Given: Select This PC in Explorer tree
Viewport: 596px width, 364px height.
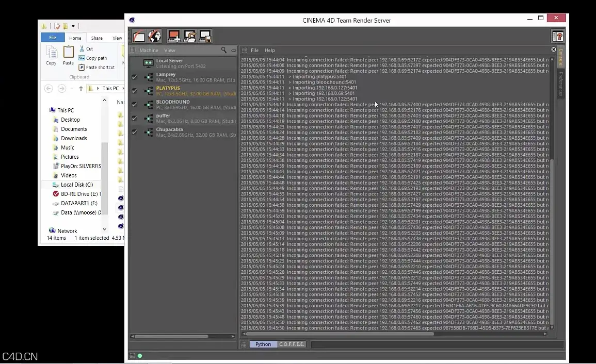Looking at the screenshot, I should coord(66,110).
